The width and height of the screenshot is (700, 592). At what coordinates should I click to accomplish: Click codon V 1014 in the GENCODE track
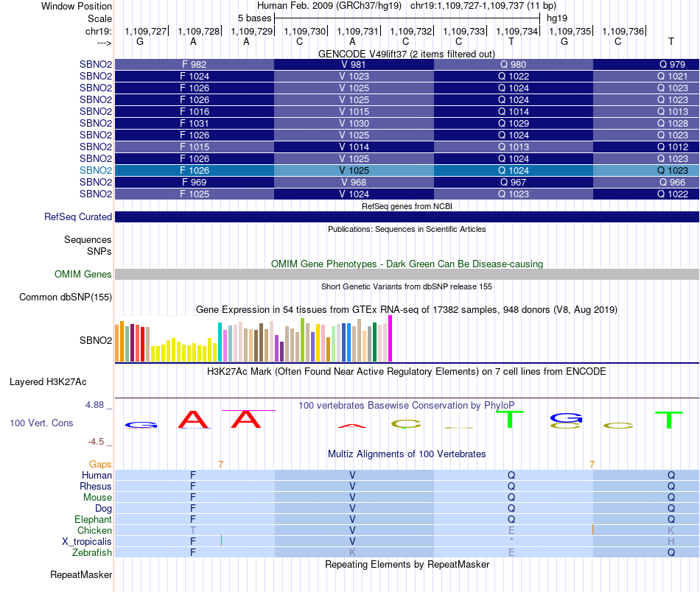pyautogui.click(x=354, y=147)
